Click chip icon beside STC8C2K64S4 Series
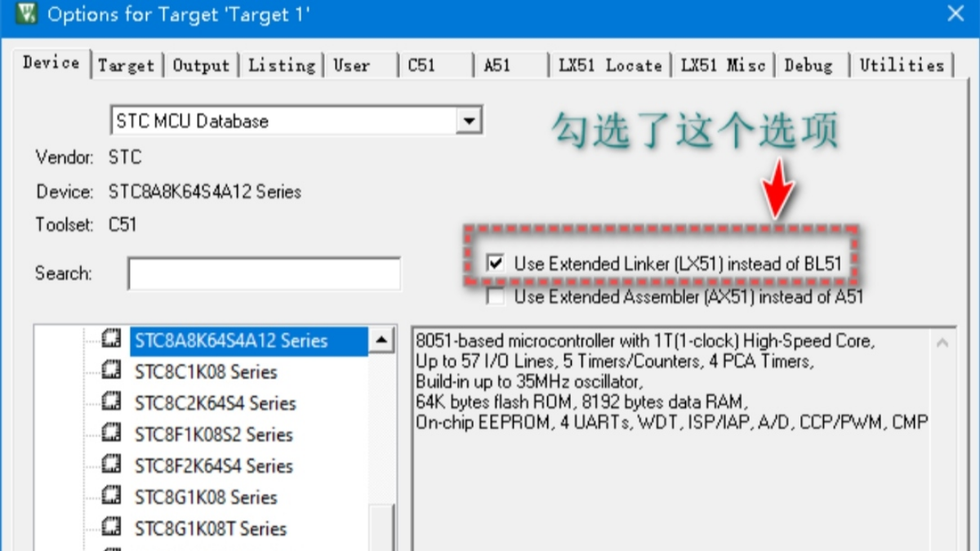 coord(112,402)
